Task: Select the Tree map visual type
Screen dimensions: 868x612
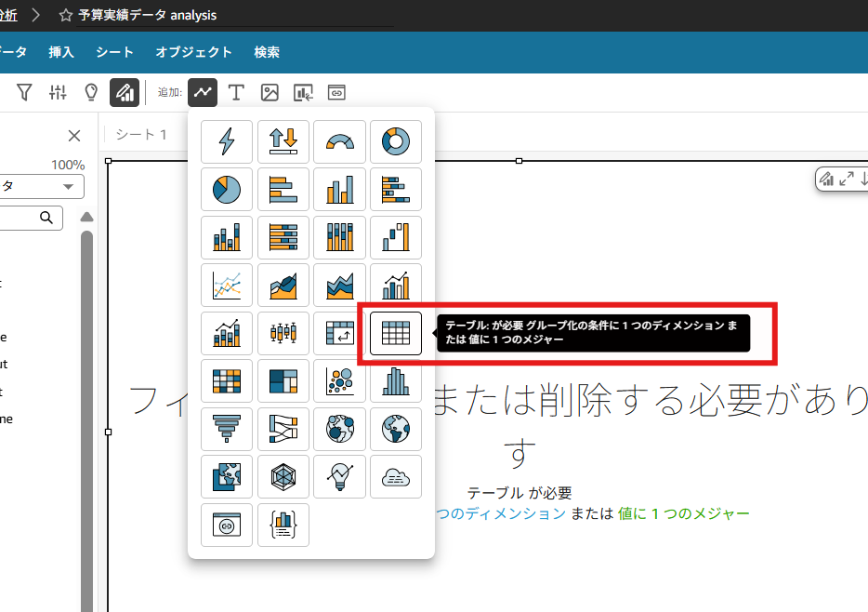Action: 283,381
